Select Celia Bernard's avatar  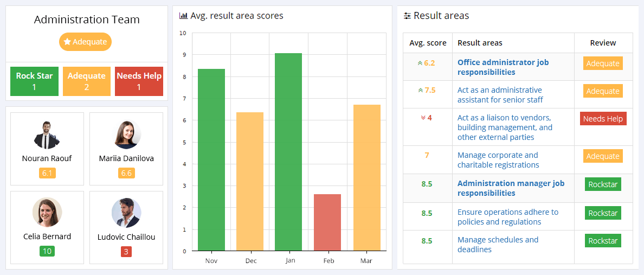[47, 212]
